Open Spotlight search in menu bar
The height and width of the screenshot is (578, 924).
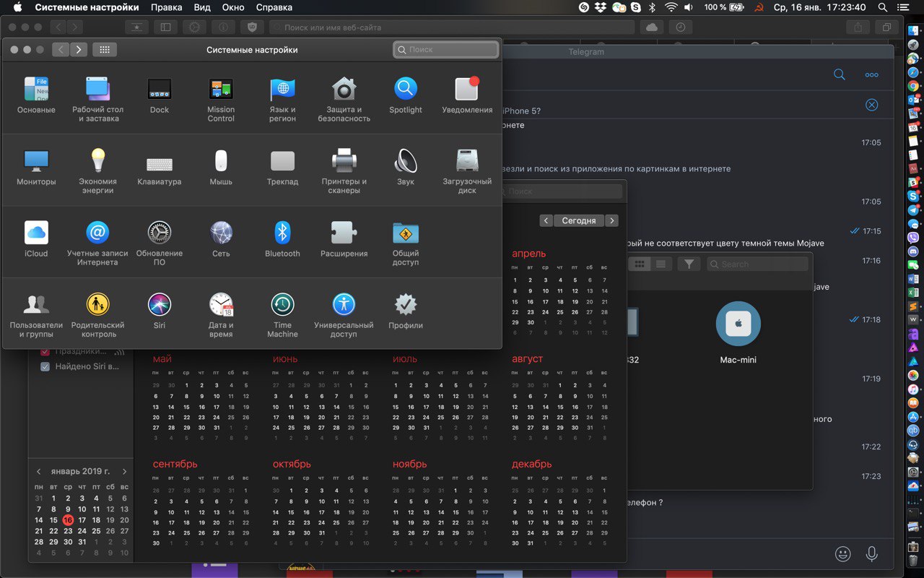(882, 7)
